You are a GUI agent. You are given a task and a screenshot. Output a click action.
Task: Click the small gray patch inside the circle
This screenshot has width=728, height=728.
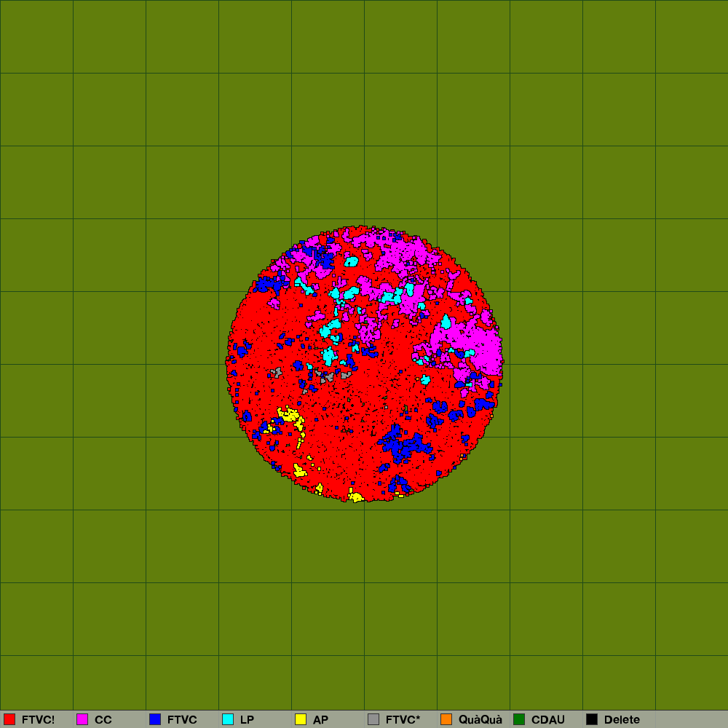[x=276, y=373]
